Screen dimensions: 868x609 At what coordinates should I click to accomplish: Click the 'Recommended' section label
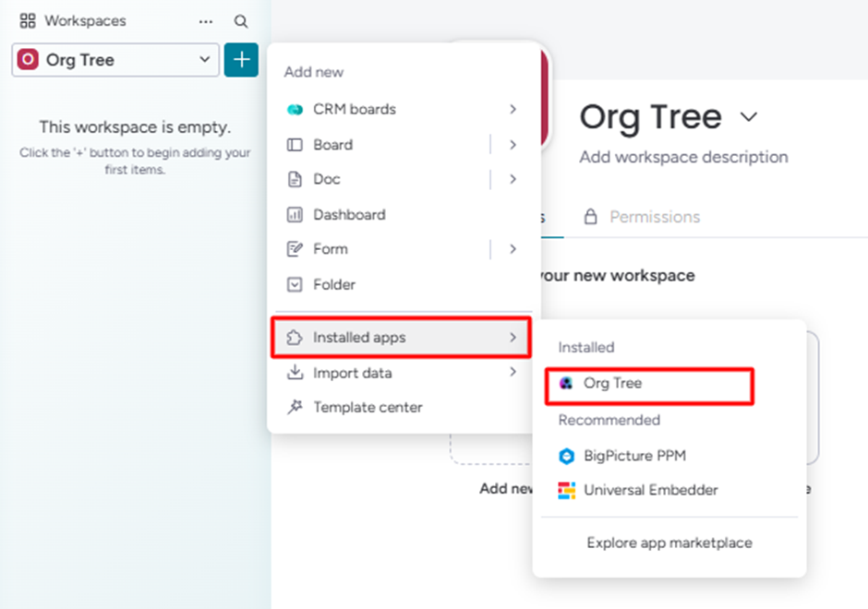(609, 421)
